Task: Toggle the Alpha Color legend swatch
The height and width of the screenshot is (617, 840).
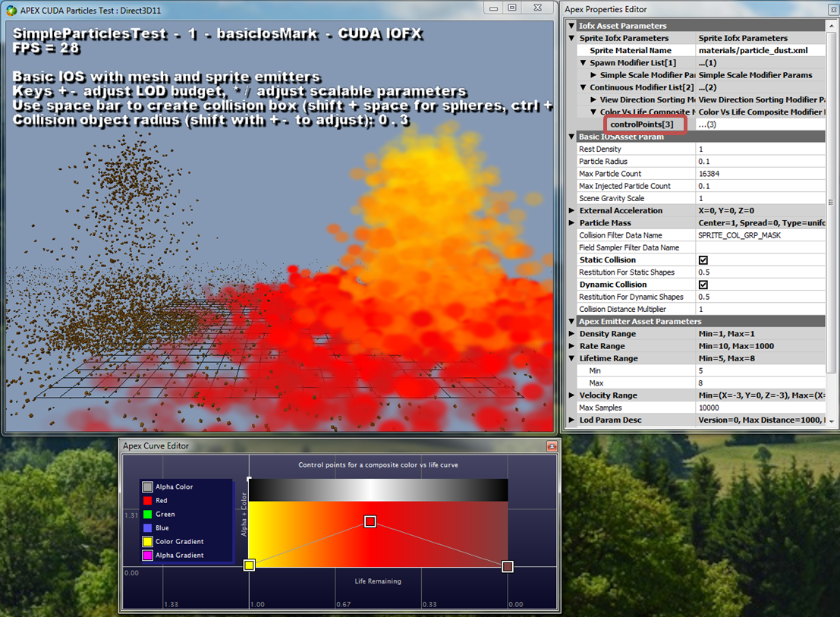Action: point(147,487)
